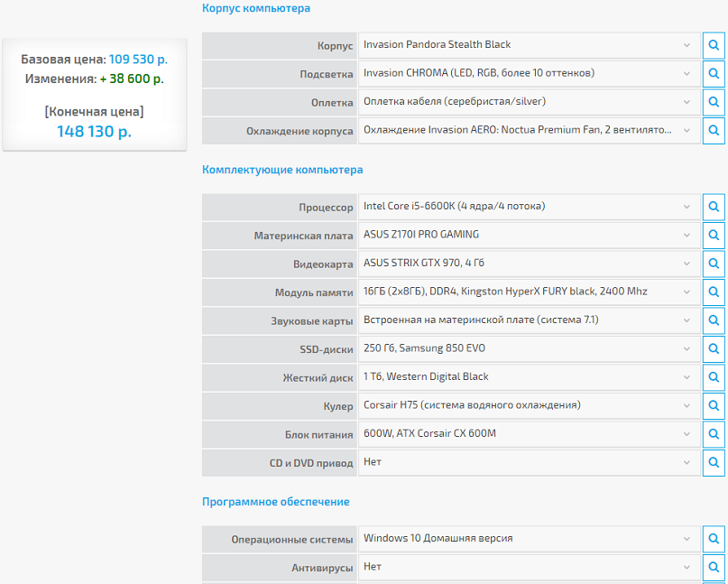Open the magnifier icon for Блок питания
Screen dimensions: 728x584
click(714, 435)
